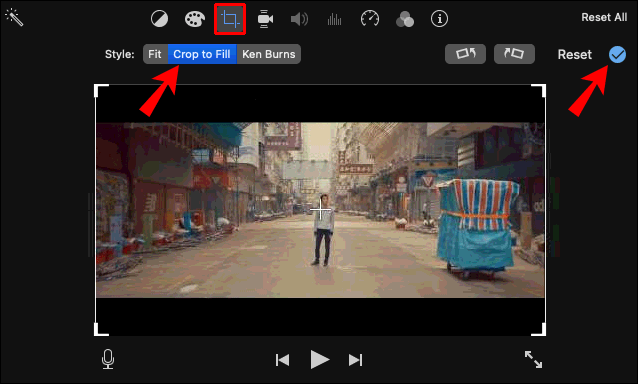Select the cropping tool icon
The width and height of the screenshot is (638, 384).
tap(230, 19)
